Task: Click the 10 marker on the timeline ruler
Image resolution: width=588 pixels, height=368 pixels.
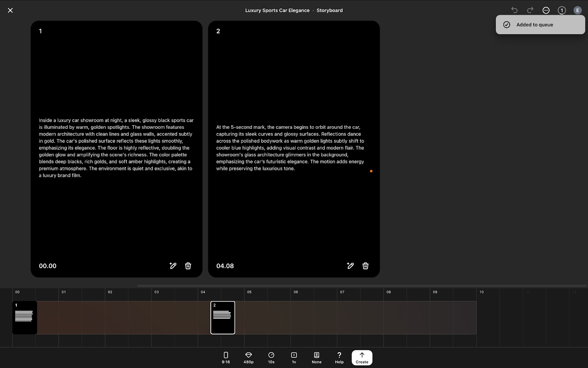Action: (x=481, y=292)
